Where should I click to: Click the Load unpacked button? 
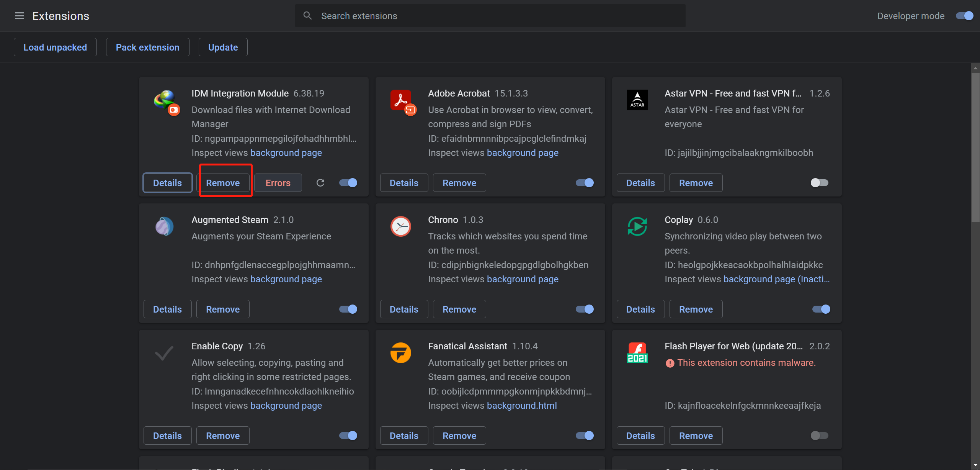point(55,47)
